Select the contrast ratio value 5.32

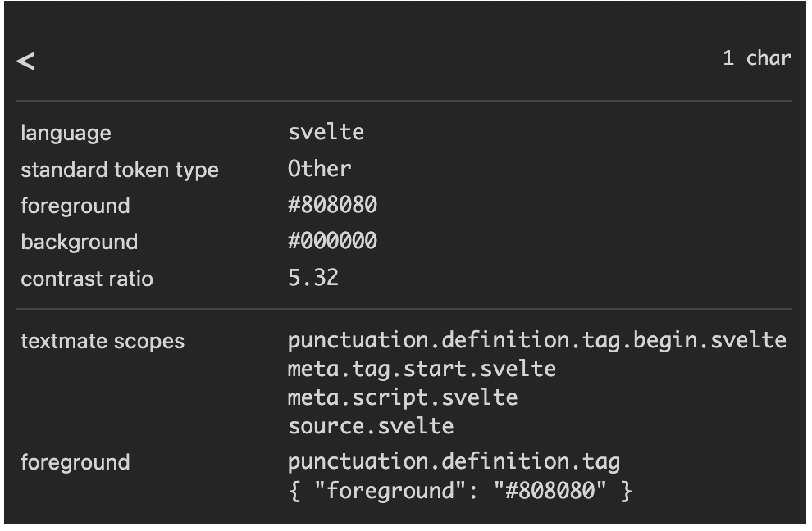tap(312, 278)
